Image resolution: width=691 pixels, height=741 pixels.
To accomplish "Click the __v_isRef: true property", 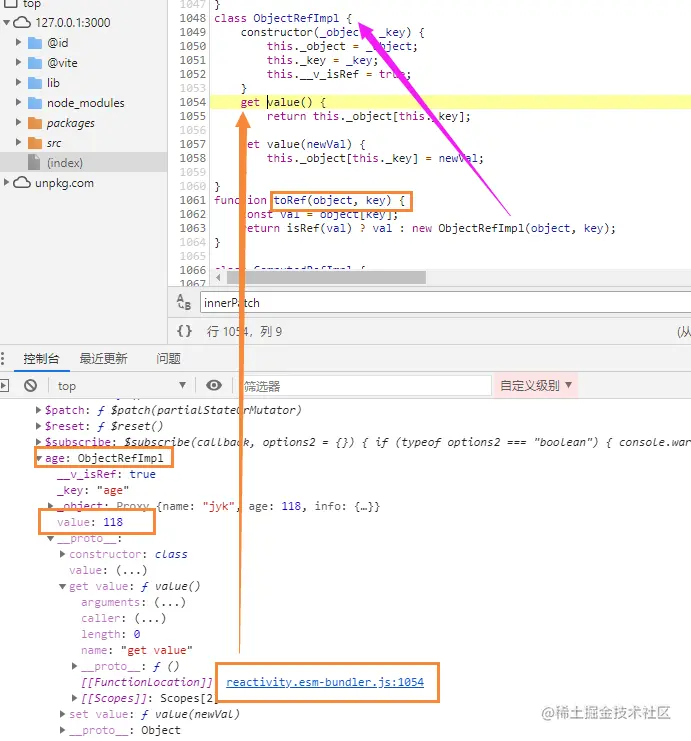I will coord(106,474).
